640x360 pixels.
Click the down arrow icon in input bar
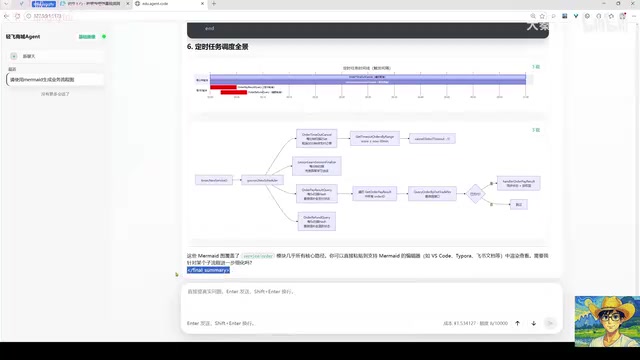coord(533,323)
